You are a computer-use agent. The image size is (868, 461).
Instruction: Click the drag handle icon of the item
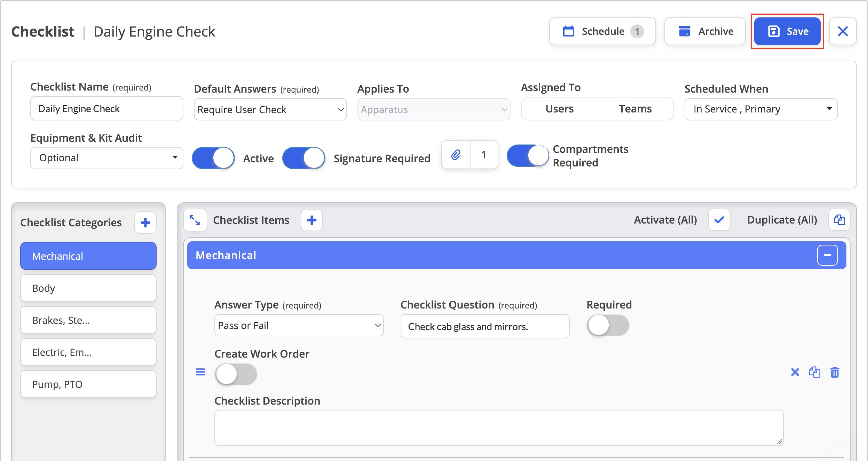200,372
